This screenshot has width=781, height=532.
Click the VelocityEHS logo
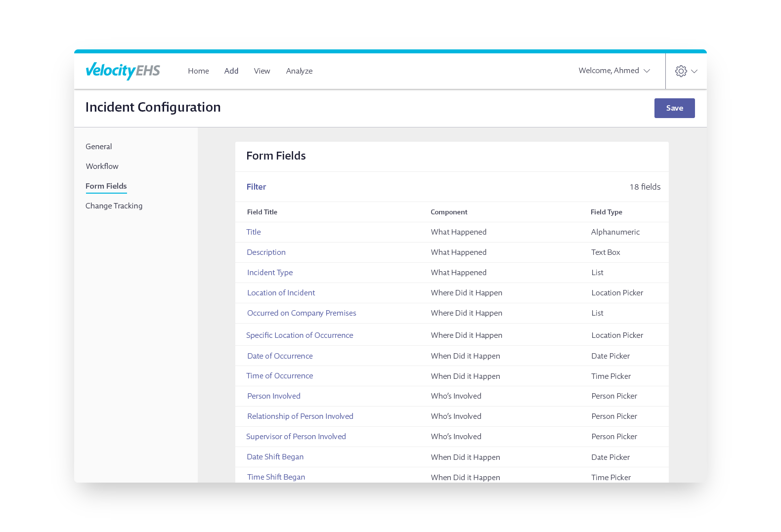tap(123, 71)
